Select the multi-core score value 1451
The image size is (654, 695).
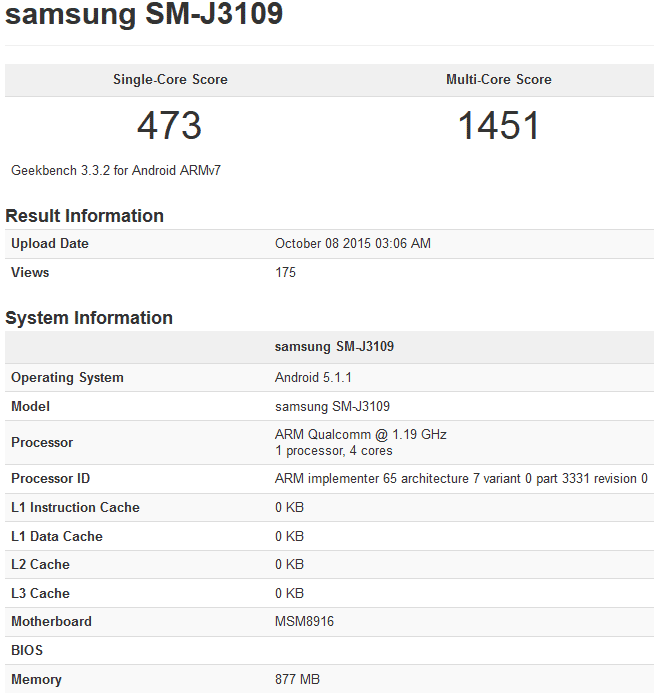click(x=498, y=126)
